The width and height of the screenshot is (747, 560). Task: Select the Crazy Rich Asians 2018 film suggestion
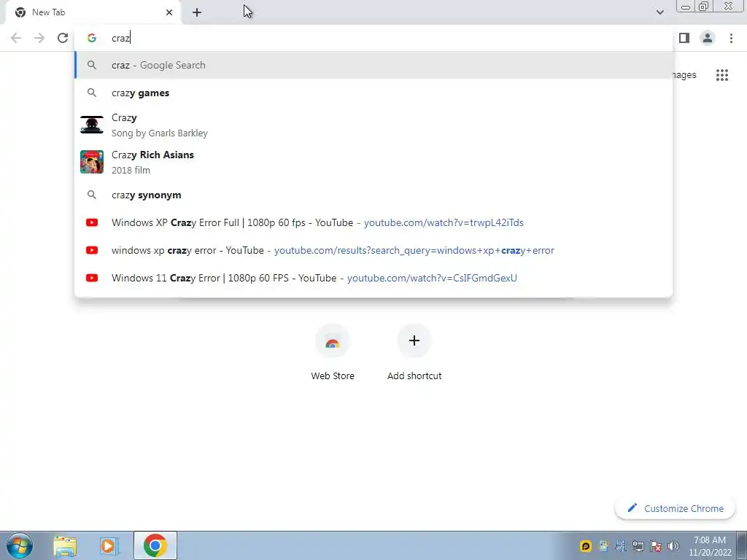tap(373, 163)
